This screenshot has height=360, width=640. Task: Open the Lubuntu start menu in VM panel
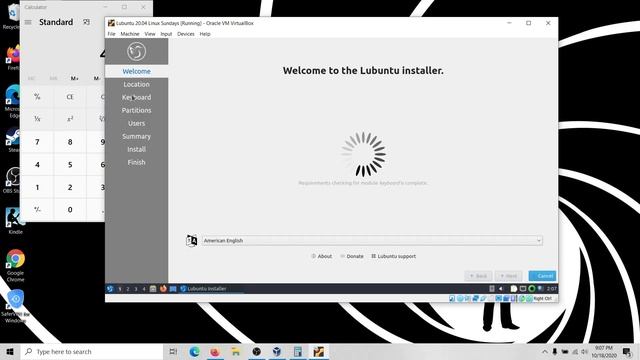pyautogui.click(x=110, y=289)
